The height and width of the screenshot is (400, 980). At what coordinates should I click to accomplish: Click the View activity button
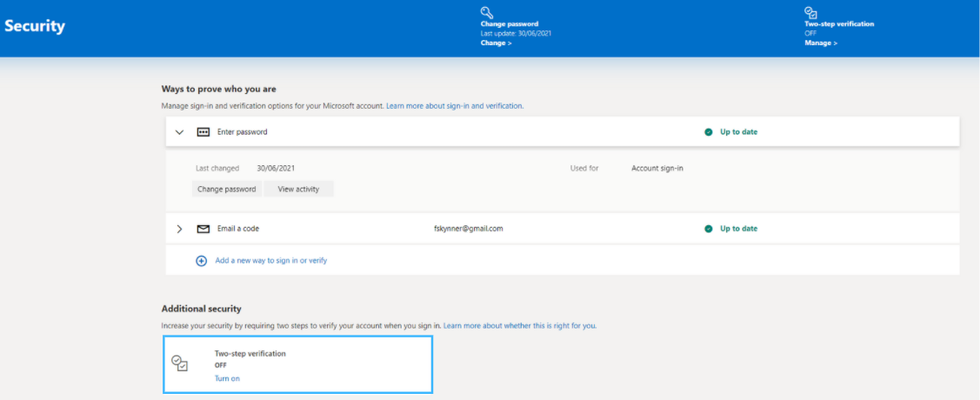[x=299, y=189]
